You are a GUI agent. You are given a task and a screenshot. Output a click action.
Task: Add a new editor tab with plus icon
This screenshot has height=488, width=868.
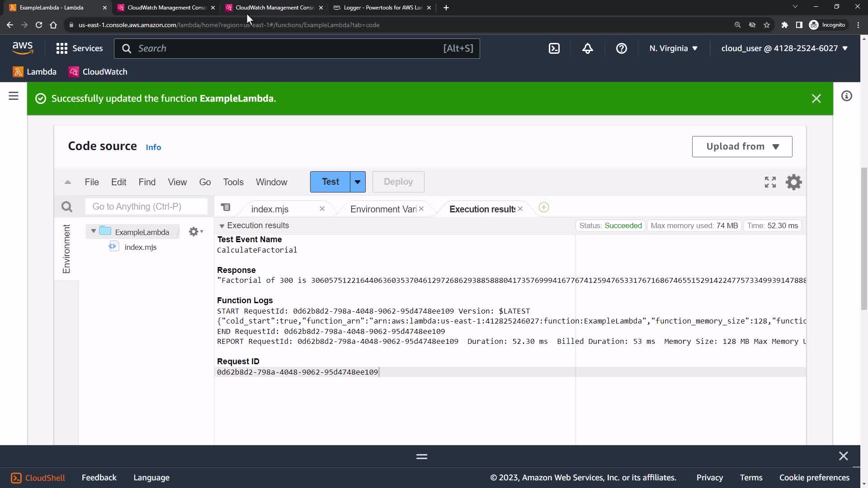544,207
